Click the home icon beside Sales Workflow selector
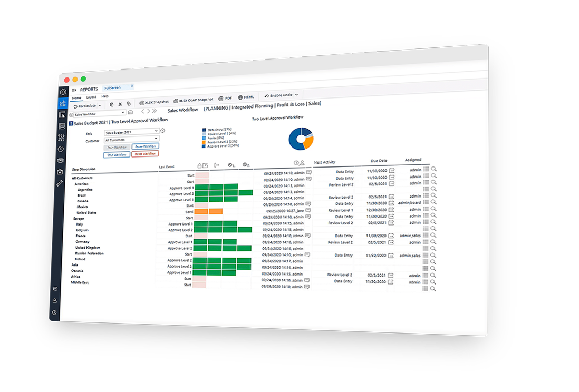This screenshot has height=392, width=579. pyautogui.click(x=131, y=112)
